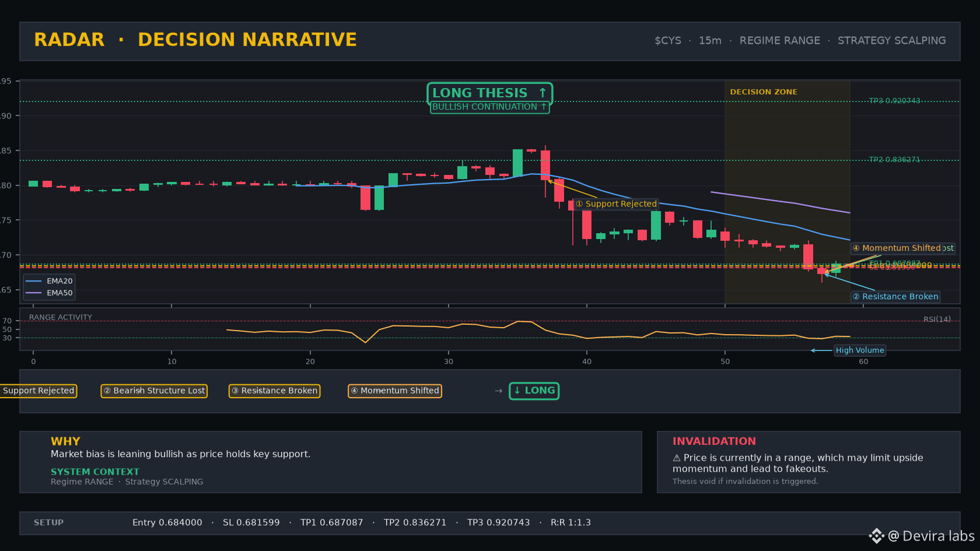Viewport: 980px width, 551px height.
Task: Click the Resistance Broken chart annotation label
Action: tap(895, 296)
